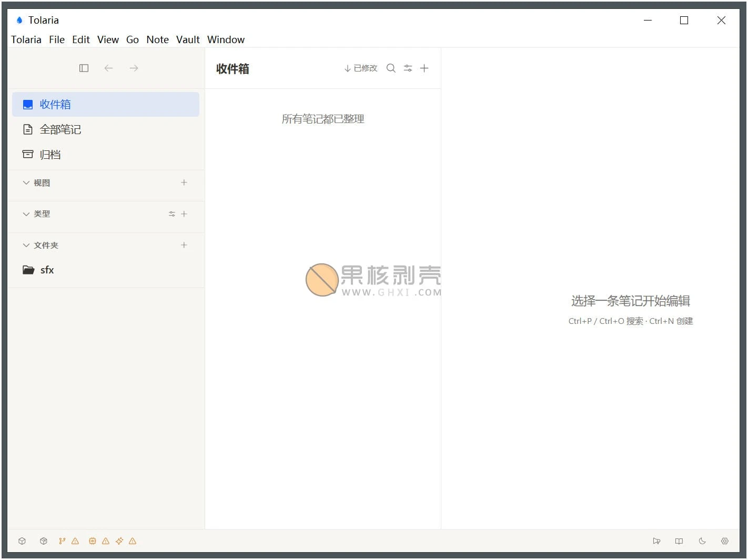Screen dimensions: 748x560
Task: Click the warning triangle next to the chip icon
Action: pos(106,541)
